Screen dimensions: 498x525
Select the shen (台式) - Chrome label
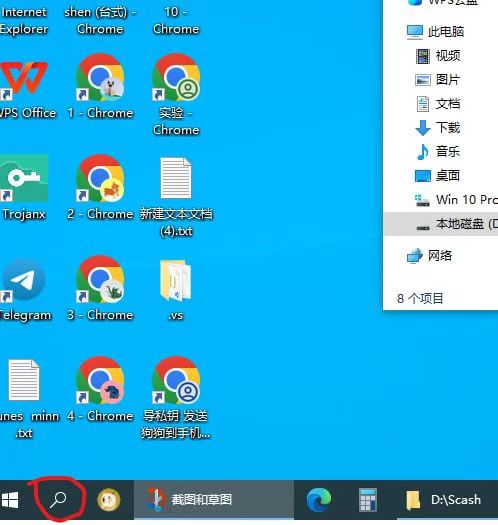tap(100, 20)
